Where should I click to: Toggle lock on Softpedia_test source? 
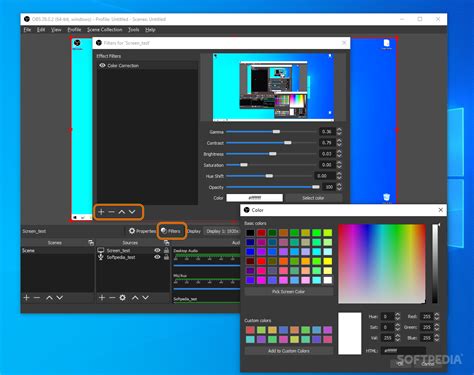(x=166, y=257)
